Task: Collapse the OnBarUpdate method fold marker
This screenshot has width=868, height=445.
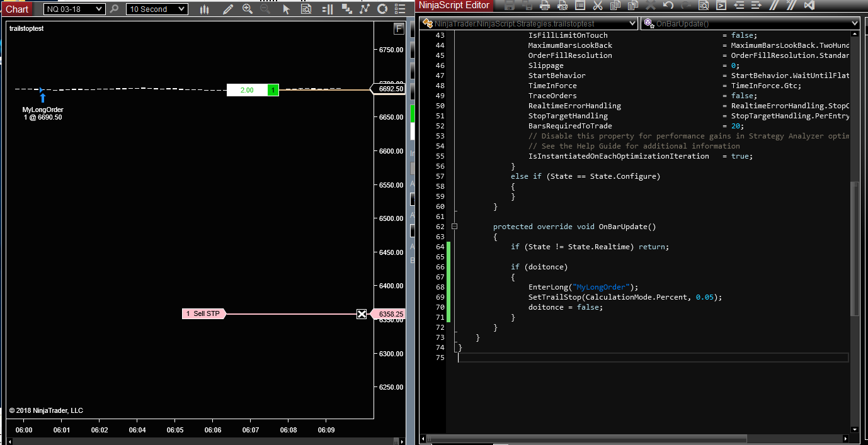Action: tap(454, 227)
